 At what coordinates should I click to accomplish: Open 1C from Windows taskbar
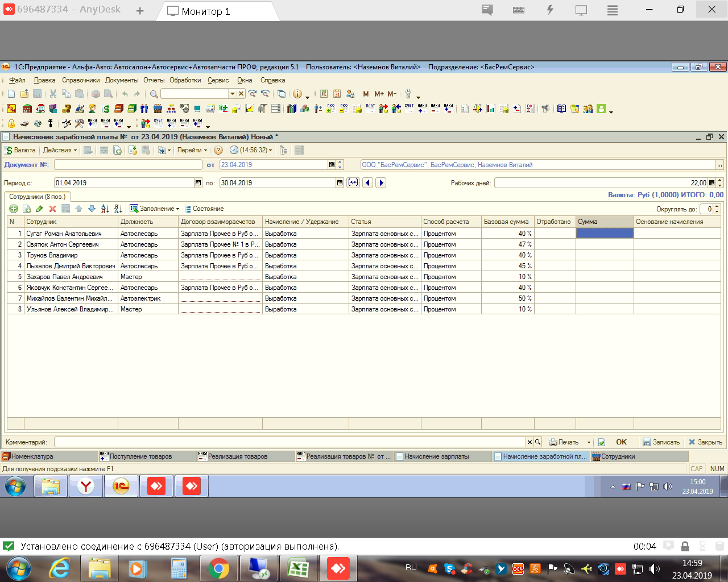pyautogui.click(x=121, y=487)
